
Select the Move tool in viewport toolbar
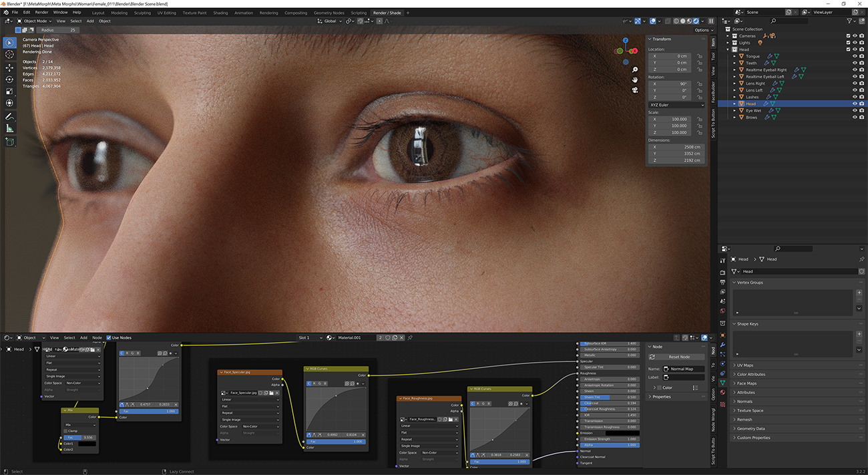(9, 67)
